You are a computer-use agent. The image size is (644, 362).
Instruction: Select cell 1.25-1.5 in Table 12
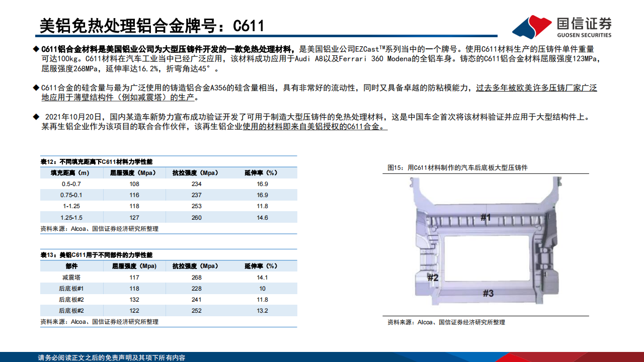coord(71,218)
